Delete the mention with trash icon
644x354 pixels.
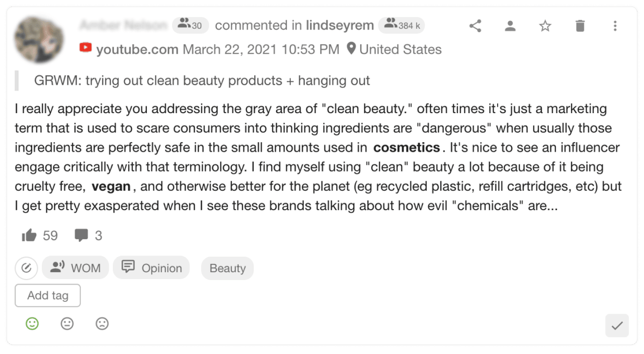pos(580,26)
